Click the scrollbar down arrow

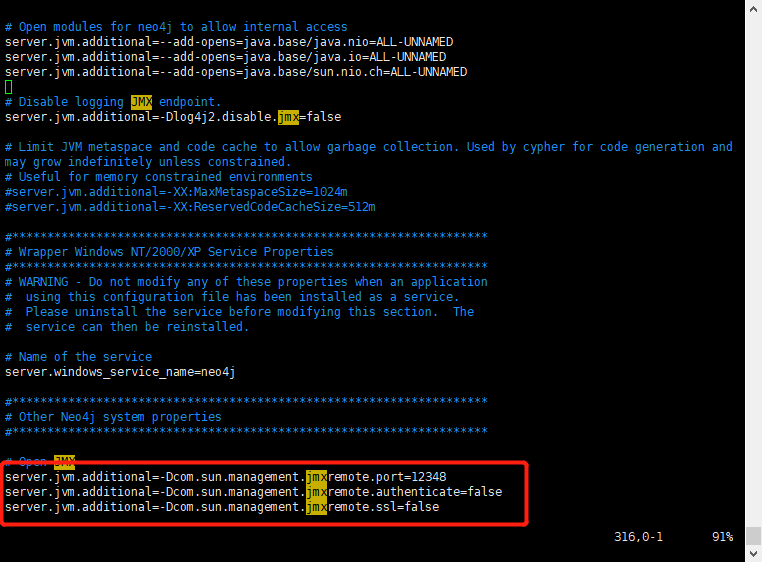click(753, 554)
